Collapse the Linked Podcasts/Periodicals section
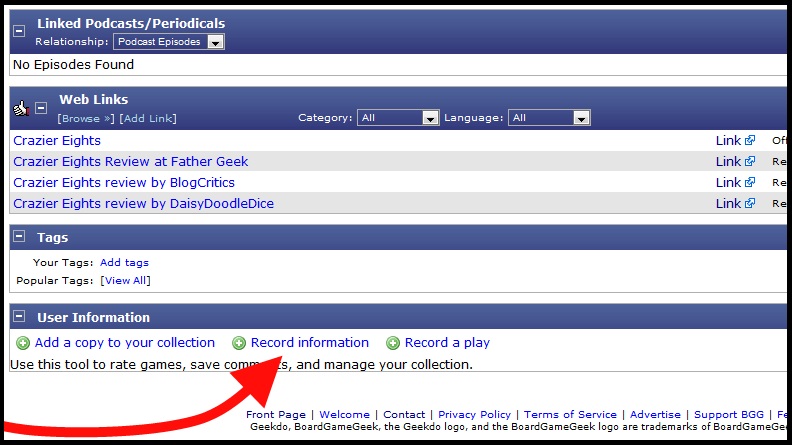 point(19,30)
